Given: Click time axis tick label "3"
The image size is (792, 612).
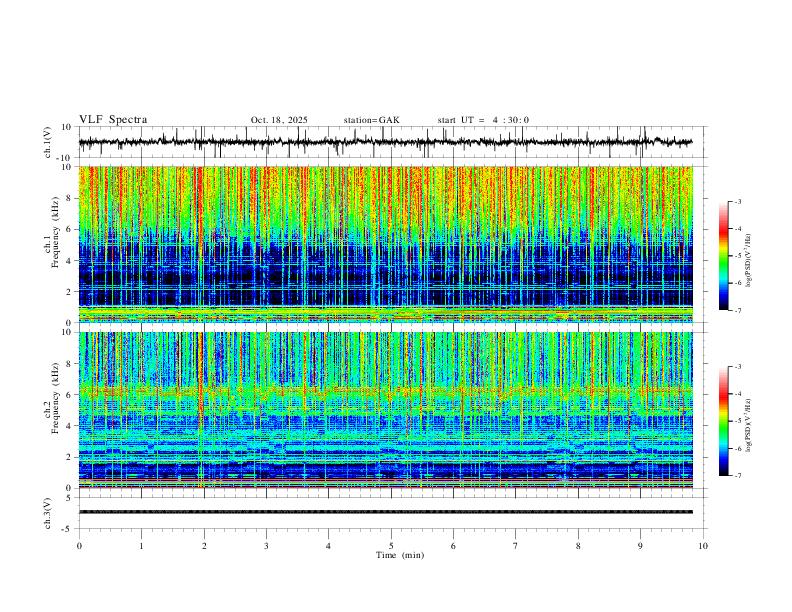Looking at the screenshot, I should click(x=266, y=546).
